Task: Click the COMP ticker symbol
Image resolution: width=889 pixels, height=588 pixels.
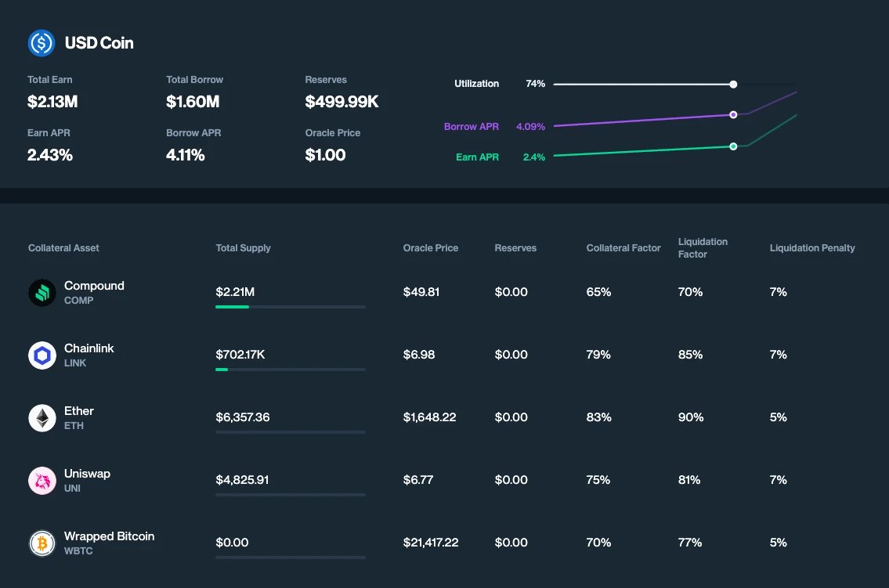Action: tap(79, 301)
